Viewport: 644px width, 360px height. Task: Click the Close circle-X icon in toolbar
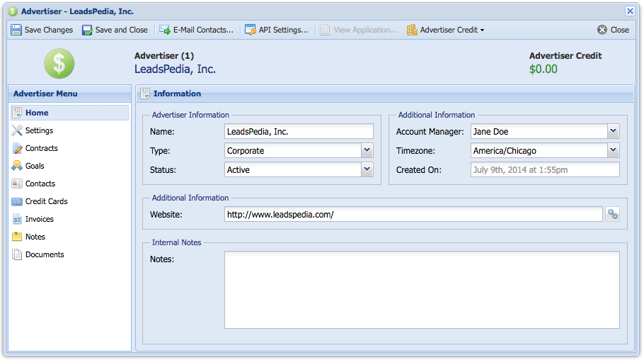tap(602, 30)
